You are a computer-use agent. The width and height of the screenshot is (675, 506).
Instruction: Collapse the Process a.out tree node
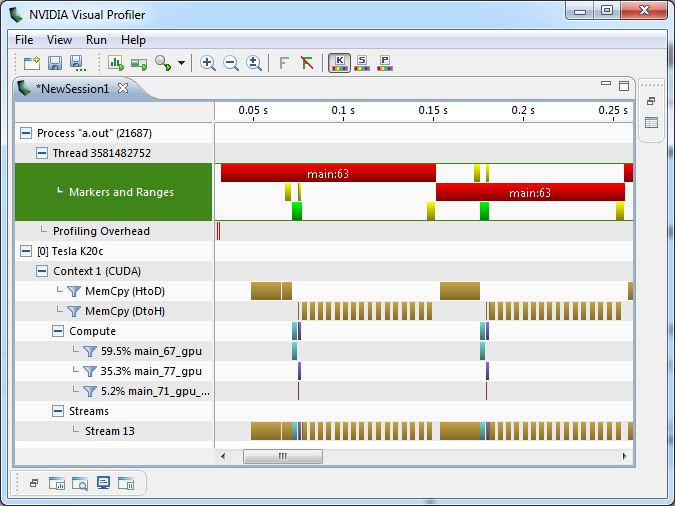[x=26, y=133]
